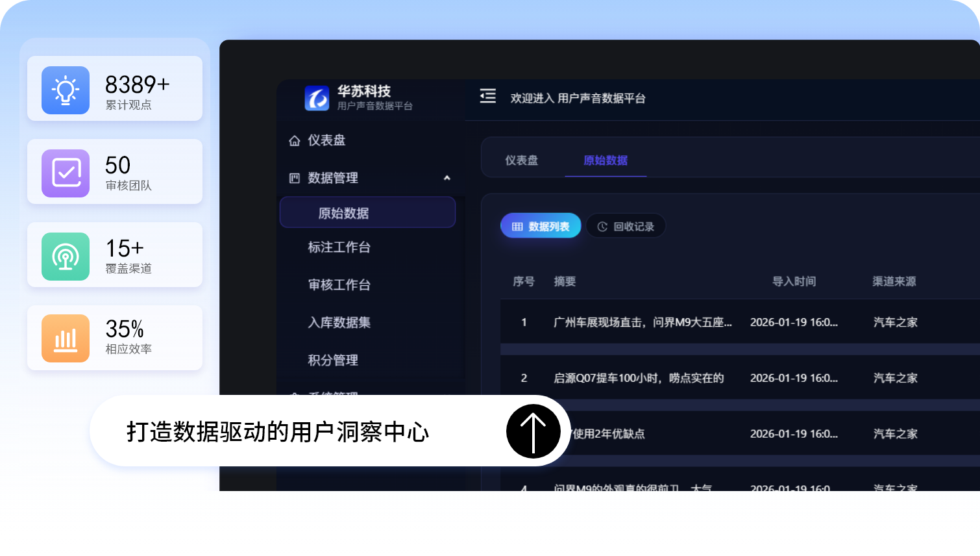
Task: Click the import time in 启源Q07 row
Action: [x=794, y=378]
